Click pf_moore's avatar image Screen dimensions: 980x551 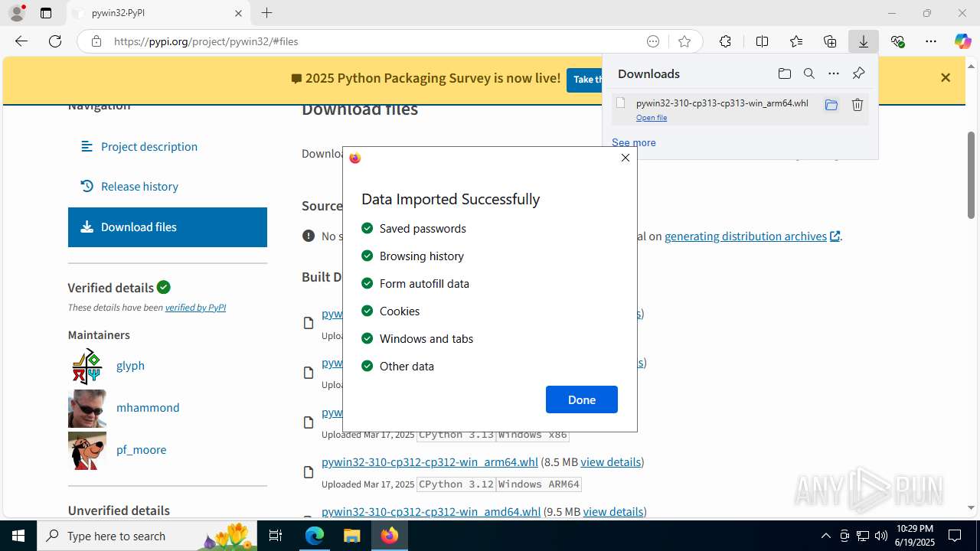coord(87,450)
